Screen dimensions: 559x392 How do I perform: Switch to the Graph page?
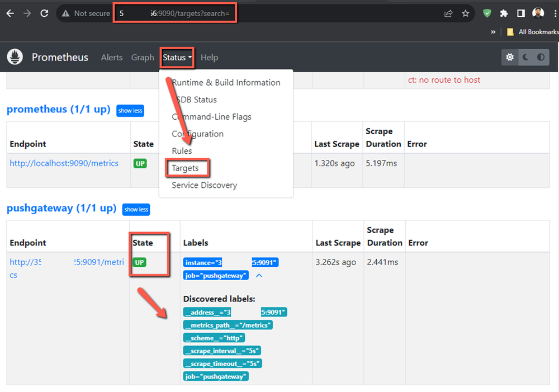pos(143,57)
